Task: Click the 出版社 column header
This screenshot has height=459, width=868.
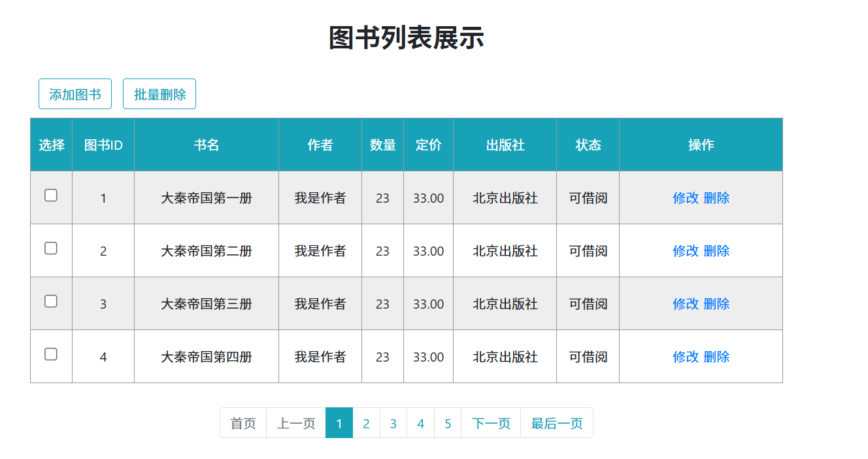Action: [505, 145]
